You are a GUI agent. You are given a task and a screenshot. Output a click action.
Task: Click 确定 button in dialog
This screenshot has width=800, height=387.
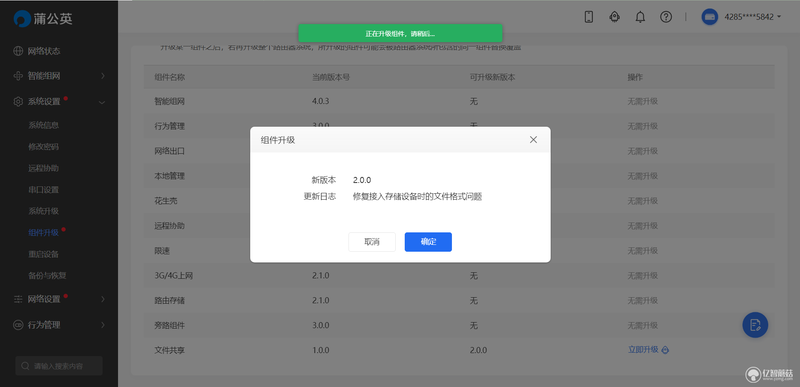coord(428,242)
